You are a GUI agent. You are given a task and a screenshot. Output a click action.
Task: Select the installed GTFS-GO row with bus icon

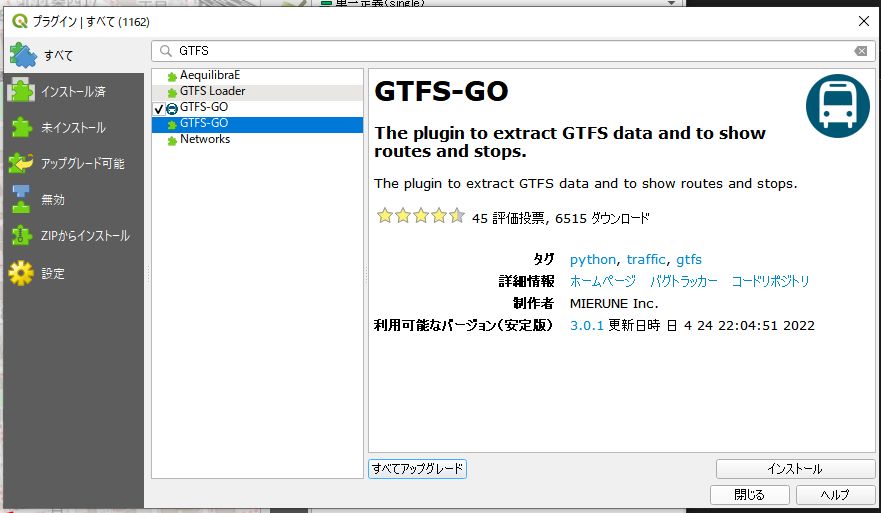tap(257, 107)
